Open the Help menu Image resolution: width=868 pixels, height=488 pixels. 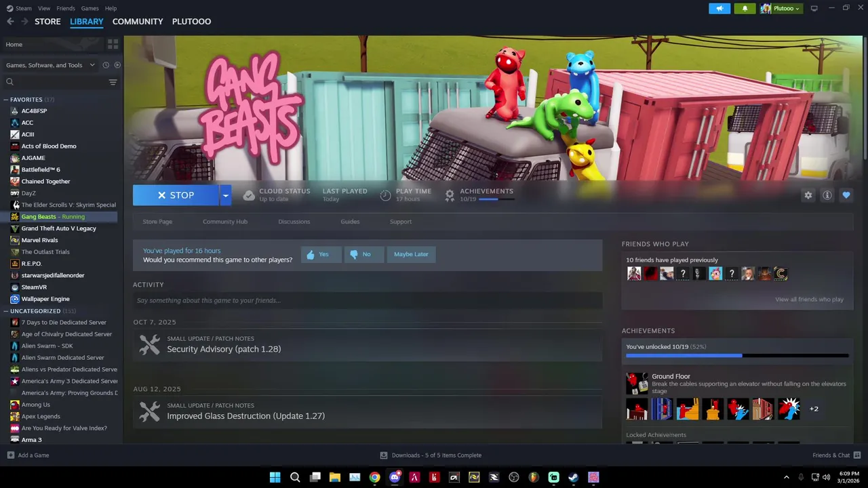click(111, 8)
